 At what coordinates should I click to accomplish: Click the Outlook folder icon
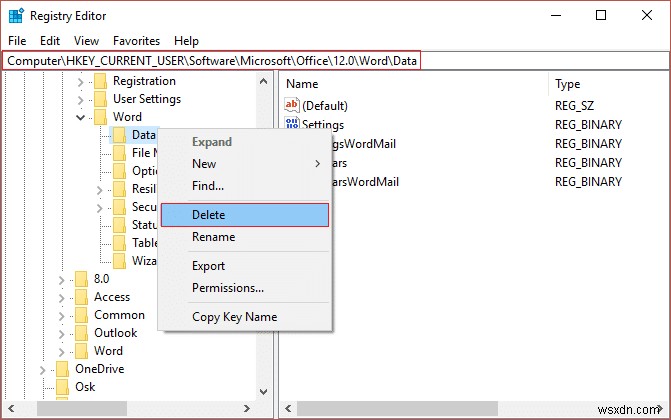[x=81, y=333]
